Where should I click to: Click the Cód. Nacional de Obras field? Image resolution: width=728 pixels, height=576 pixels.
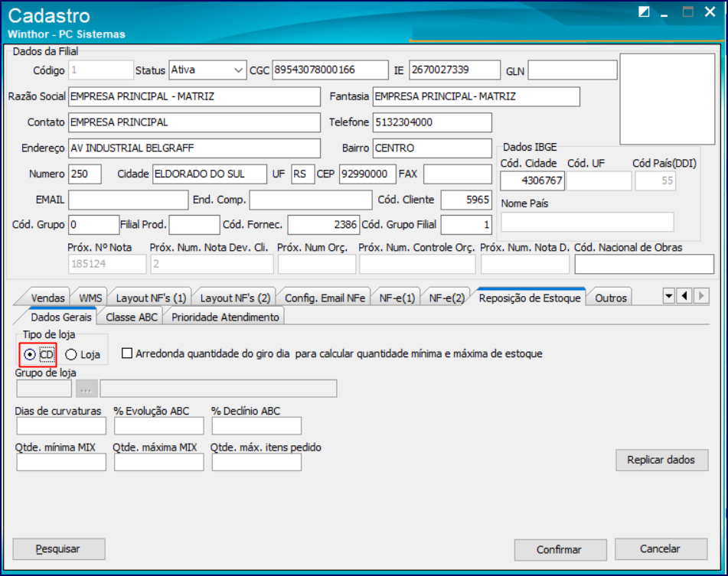tap(645, 265)
